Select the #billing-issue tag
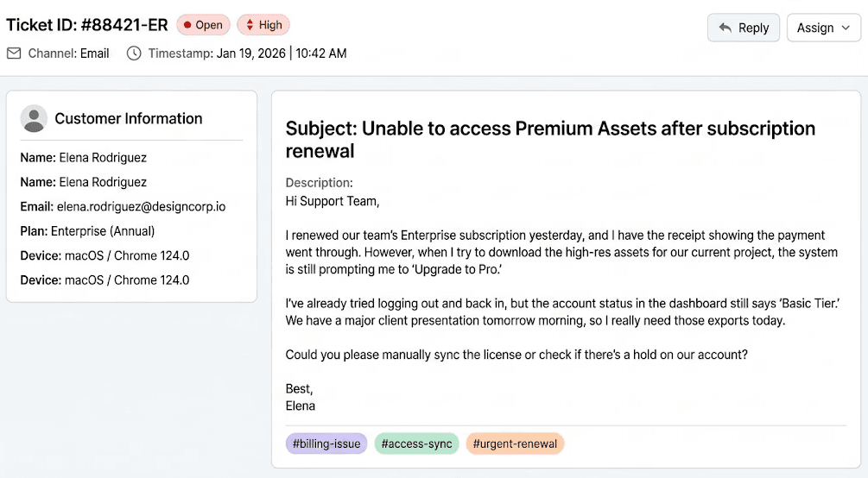868x478 pixels. click(326, 443)
